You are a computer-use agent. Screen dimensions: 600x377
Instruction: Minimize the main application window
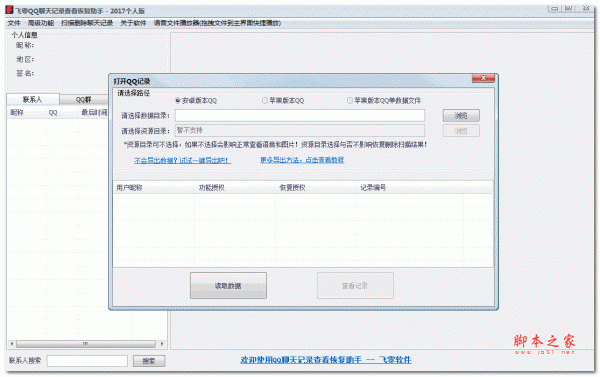[554, 8]
